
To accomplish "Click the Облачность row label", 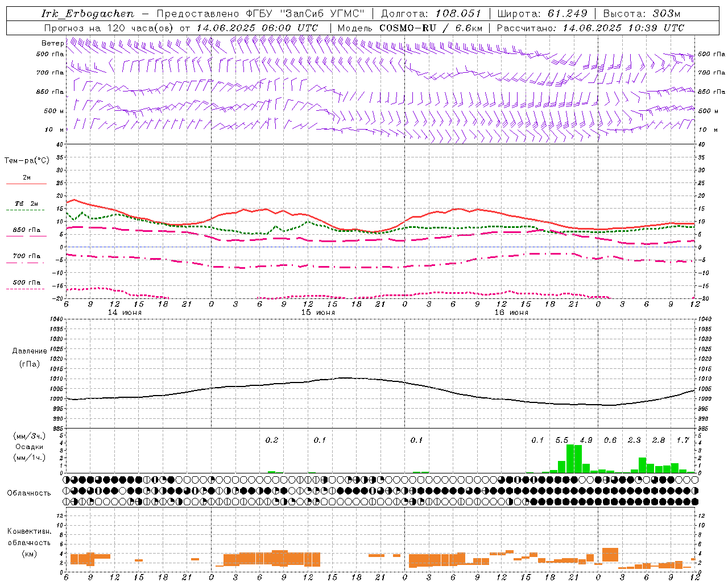I will (x=29, y=493).
